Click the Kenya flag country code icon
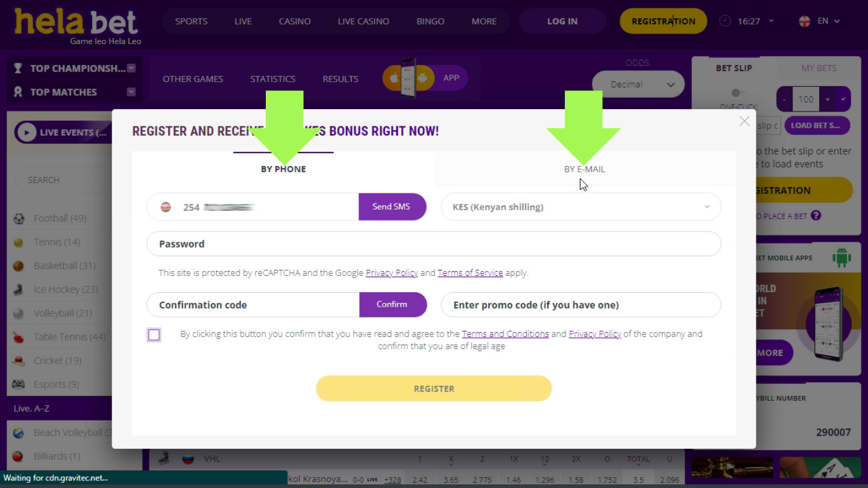 (166, 207)
